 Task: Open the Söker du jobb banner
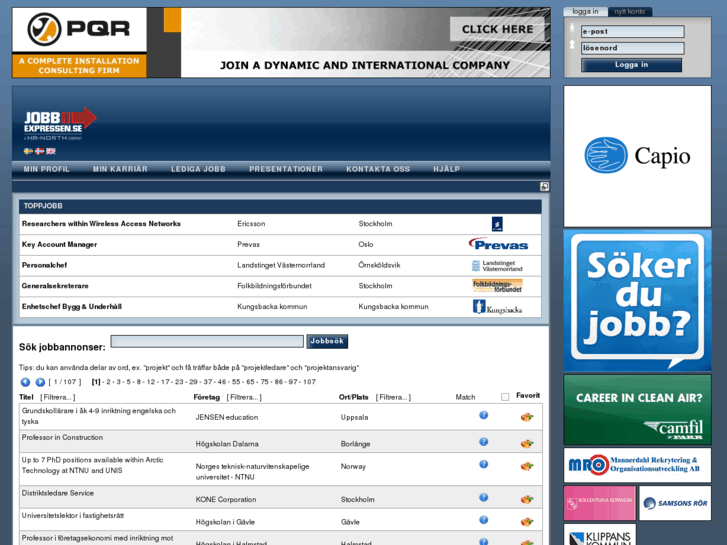[x=638, y=301]
